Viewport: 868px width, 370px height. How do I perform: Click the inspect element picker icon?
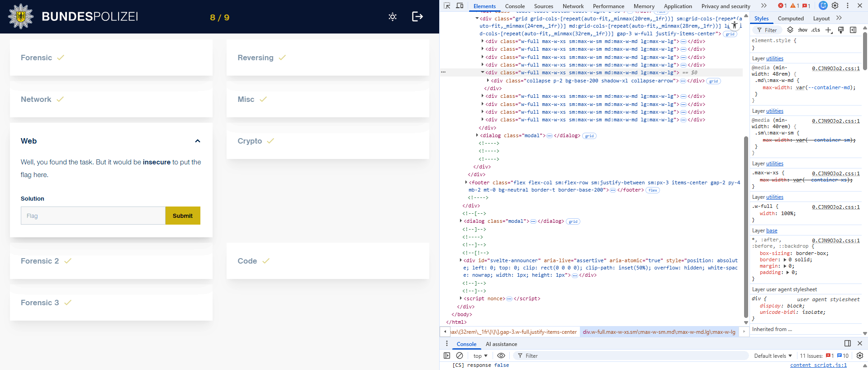447,6
